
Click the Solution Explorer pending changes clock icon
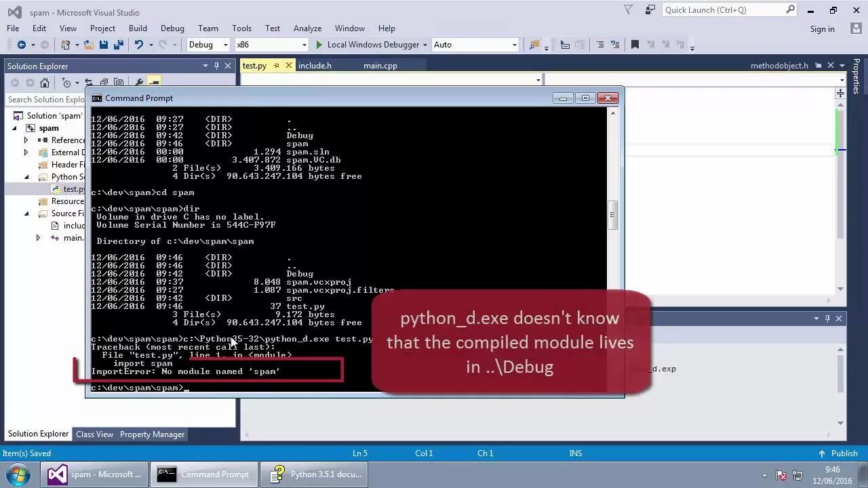[x=66, y=83]
